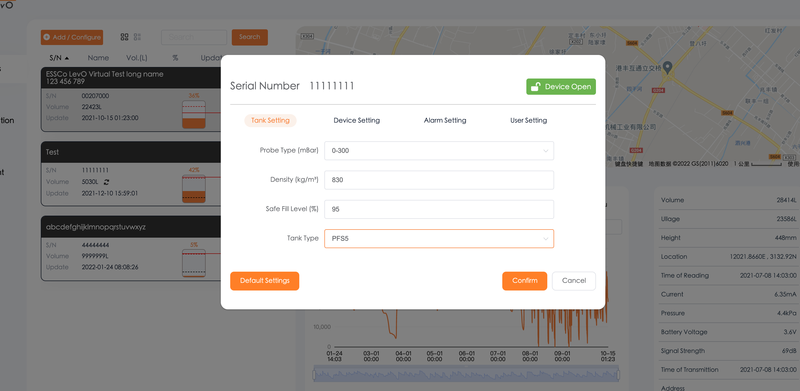Expand the Probe Type dropdown
800x391 pixels.
pyautogui.click(x=439, y=151)
